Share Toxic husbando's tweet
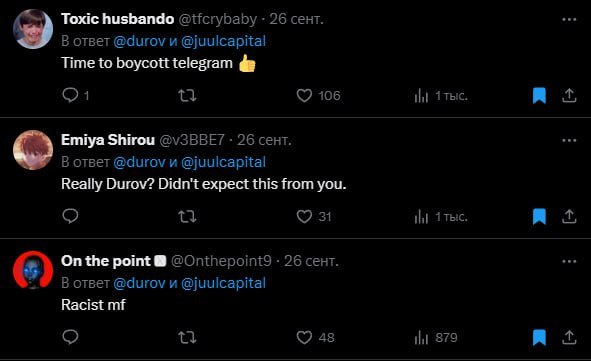 pyautogui.click(x=569, y=96)
